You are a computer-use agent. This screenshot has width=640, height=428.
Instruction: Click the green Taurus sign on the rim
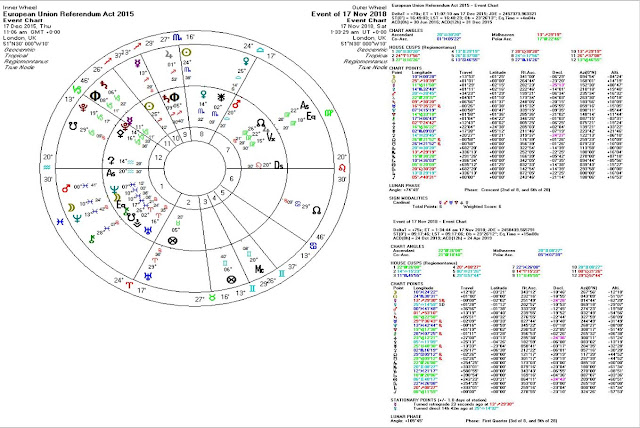click(212, 298)
